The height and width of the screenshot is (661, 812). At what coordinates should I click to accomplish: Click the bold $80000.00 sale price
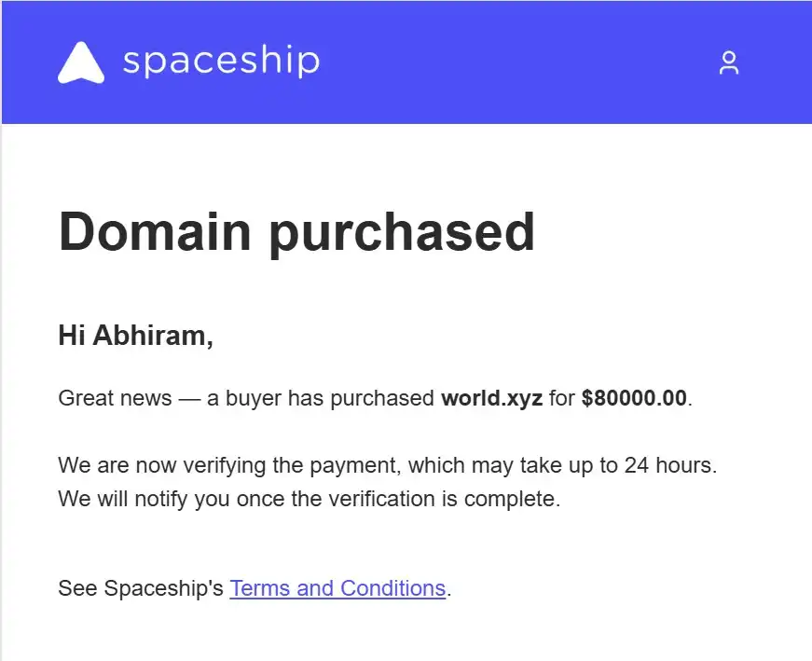(634, 398)
